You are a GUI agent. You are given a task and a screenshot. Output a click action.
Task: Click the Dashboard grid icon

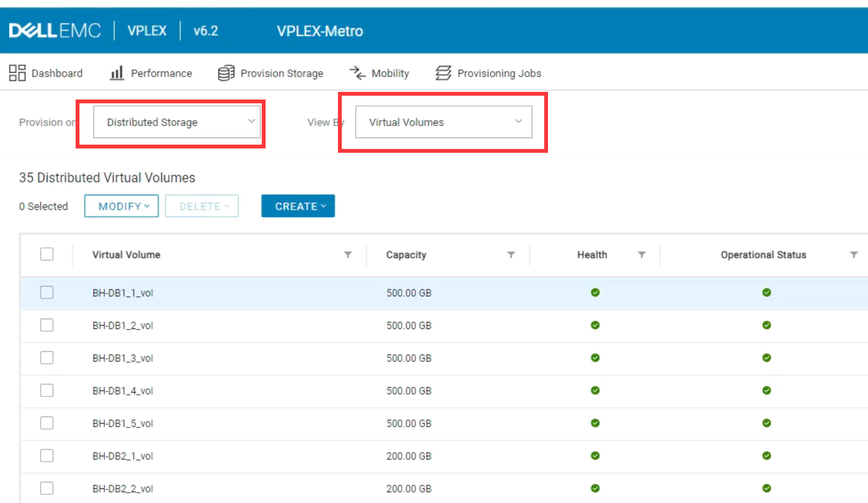(17, 73)
